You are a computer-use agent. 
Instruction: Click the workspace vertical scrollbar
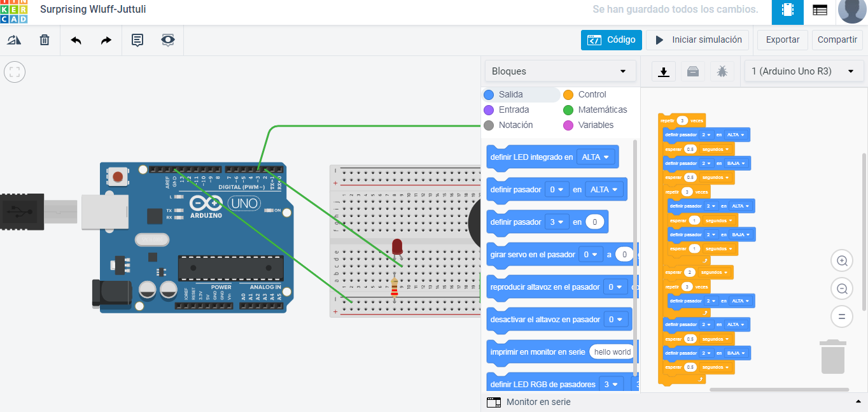[x=864, y=232]
